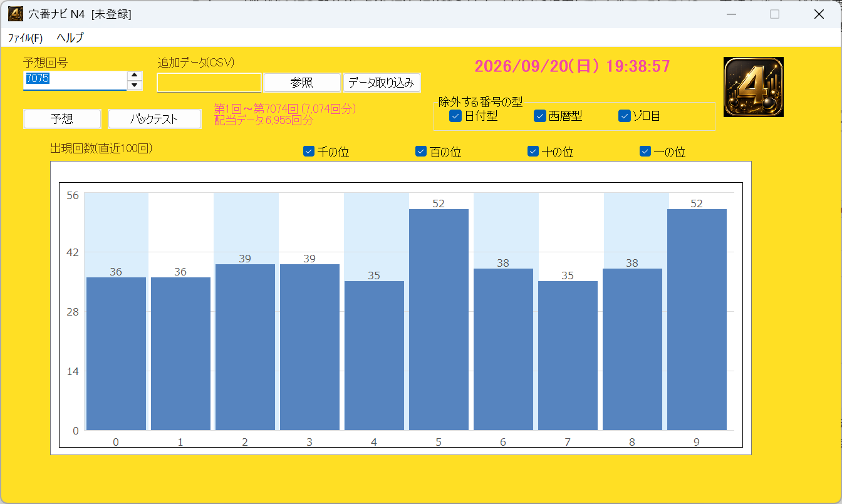Focus the 追加データ(CSV) file path field
This screenshot has height=504, width=842.
coord(209,83)
